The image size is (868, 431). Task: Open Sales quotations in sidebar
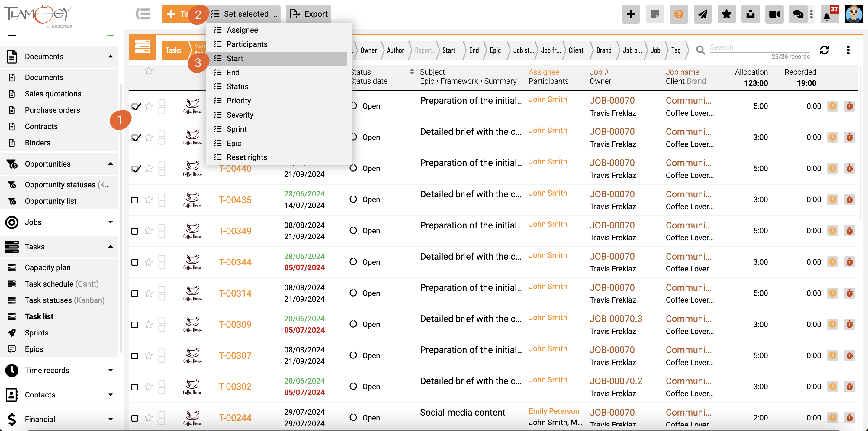[53, 94]
